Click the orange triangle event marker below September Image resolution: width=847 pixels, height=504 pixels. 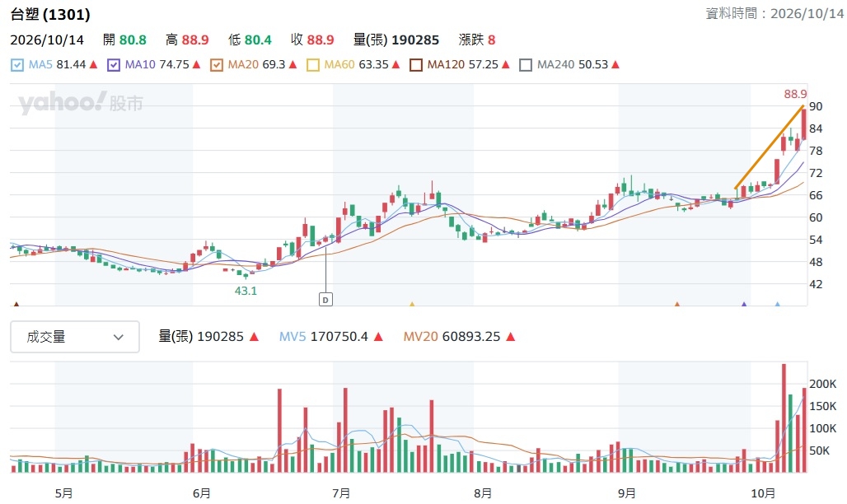coord(676,305)
